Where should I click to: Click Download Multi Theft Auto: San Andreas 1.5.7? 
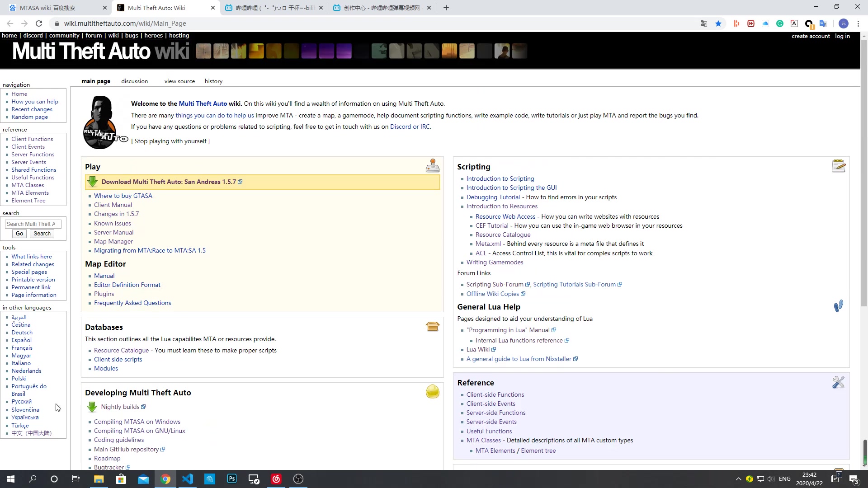(x=169, y=182)
